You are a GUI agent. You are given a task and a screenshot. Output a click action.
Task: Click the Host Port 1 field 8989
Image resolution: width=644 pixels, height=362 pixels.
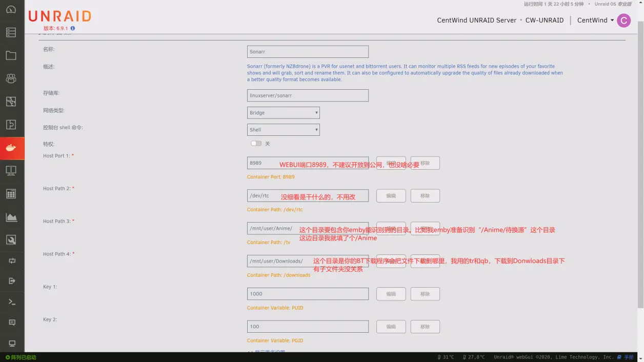tap(308, 163)
